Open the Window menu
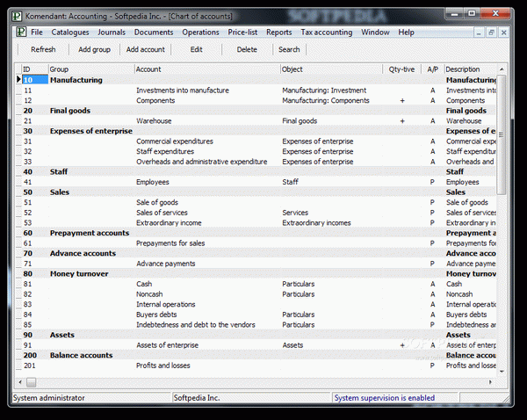This screenshot has width=527, height=420. 375,33
